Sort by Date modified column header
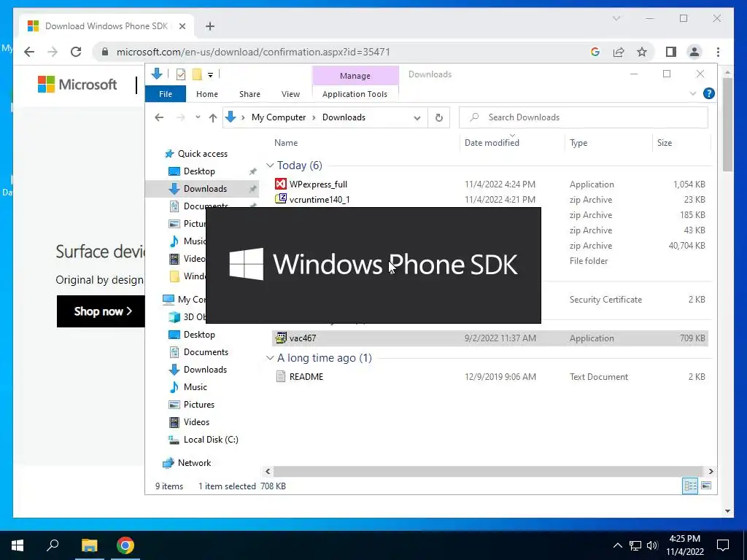 [x=492, y=142]
